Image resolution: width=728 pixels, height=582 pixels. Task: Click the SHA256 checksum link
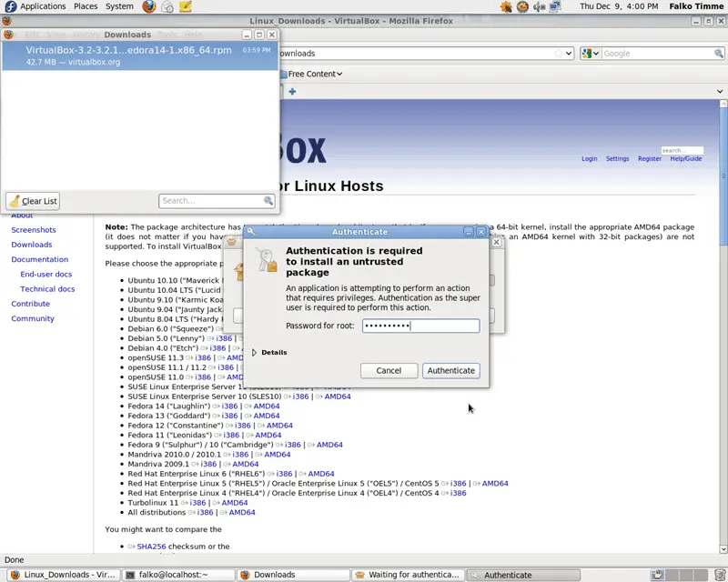(151, 547)
